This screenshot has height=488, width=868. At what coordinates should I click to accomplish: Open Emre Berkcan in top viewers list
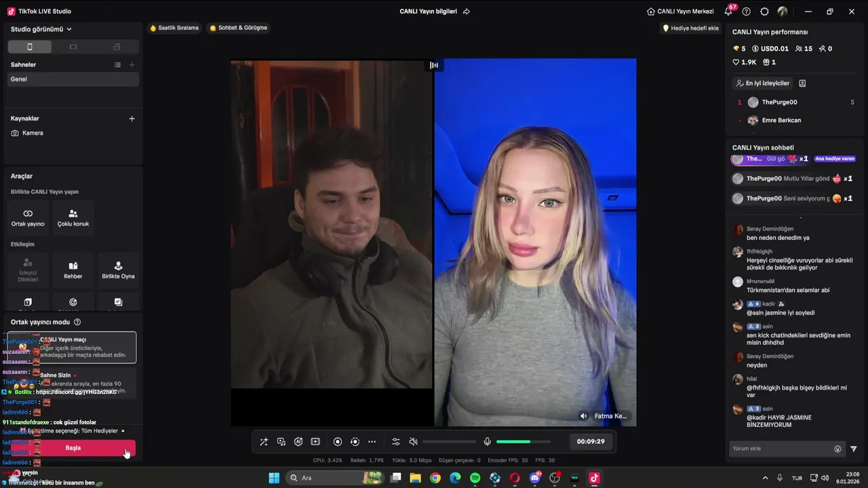point(794,121)
